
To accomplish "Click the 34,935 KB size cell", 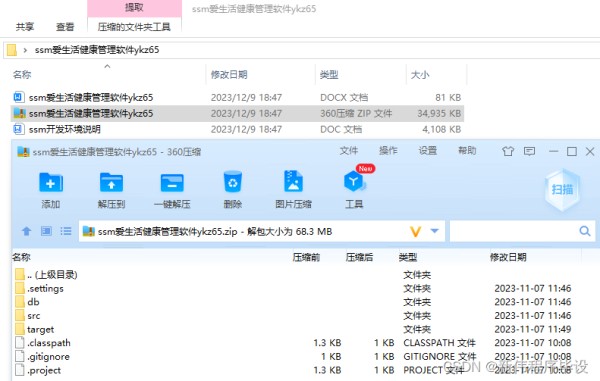I will 439,113.
